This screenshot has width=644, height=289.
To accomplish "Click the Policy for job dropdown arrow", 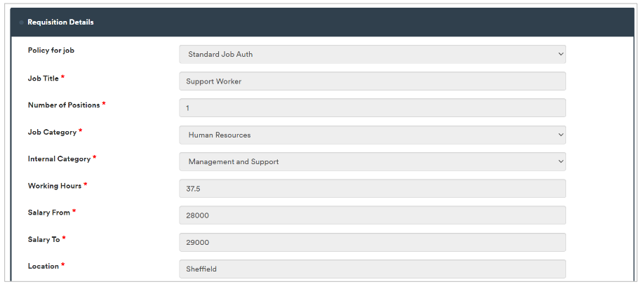I will click(560, 55).
